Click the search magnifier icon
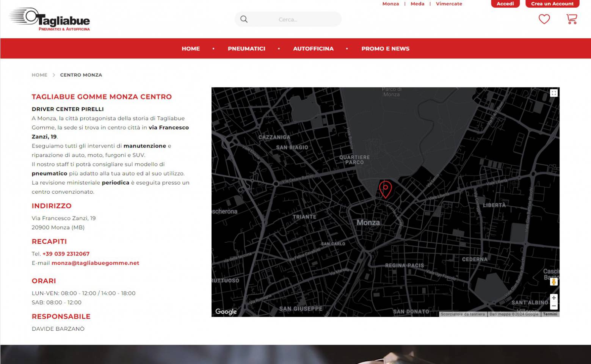591x364 pixels. point(244,19)
